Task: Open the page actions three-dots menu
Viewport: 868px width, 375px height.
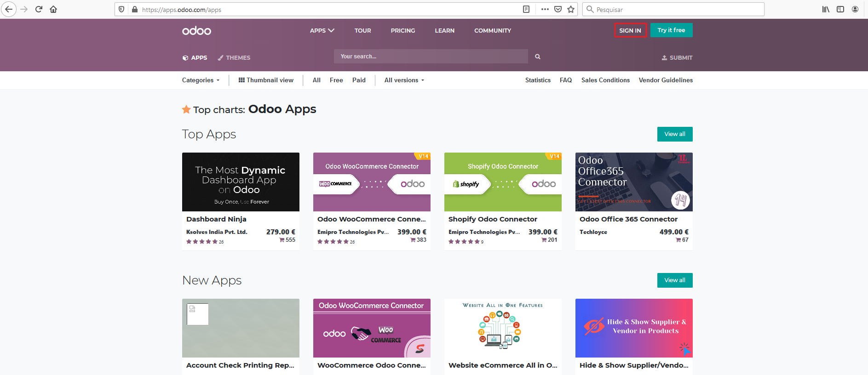Action: pos(545,9)
